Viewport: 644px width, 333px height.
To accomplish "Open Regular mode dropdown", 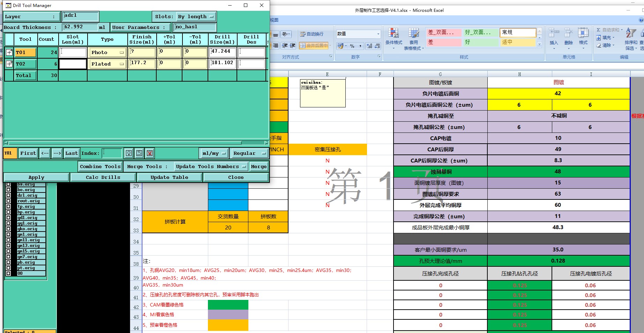I will click(250, 153).
